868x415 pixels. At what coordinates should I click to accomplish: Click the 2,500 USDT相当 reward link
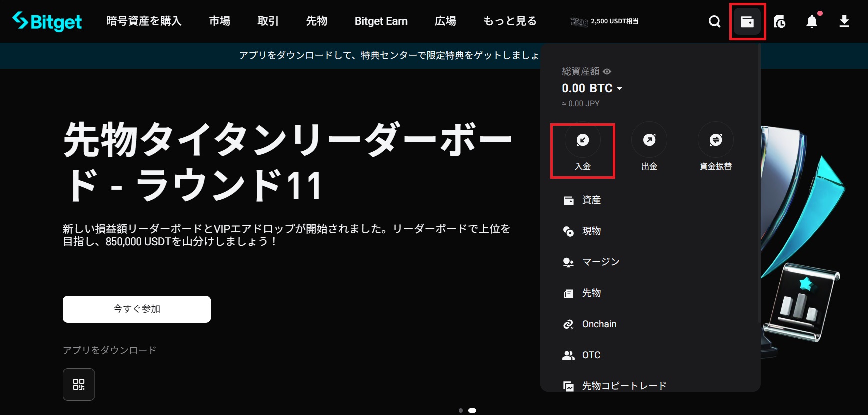605,21
